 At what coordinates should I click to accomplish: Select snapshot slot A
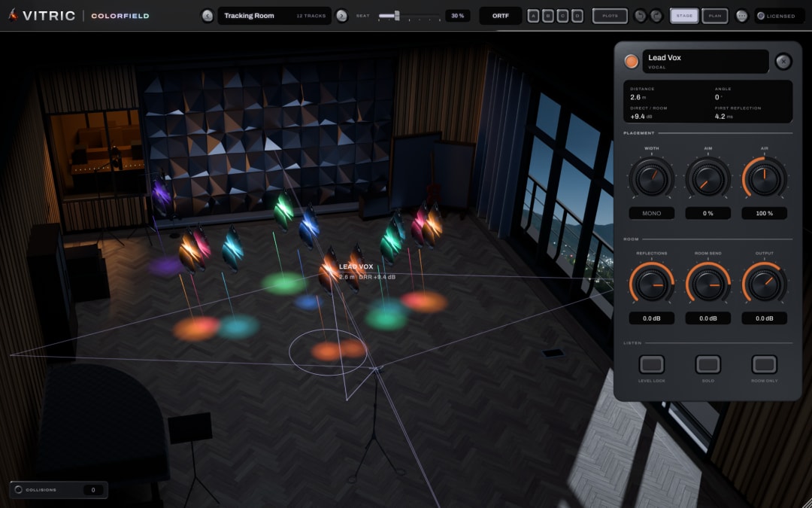533,16
